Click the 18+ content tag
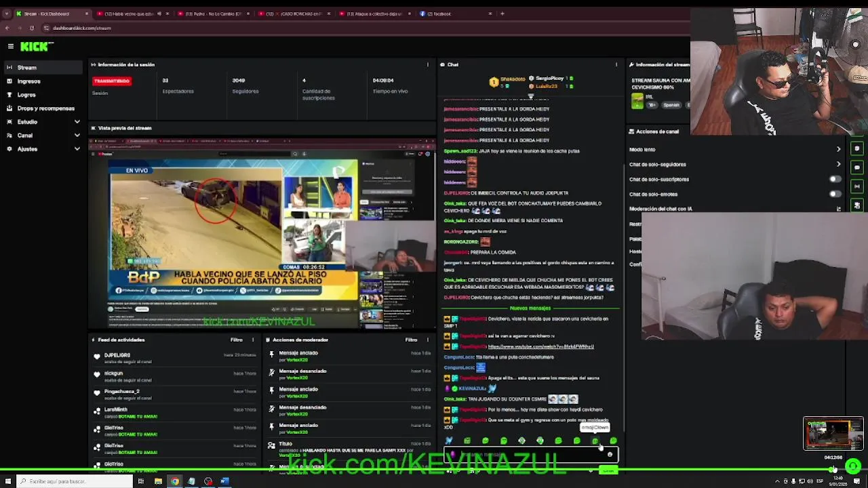This screenshot has width=868, height=488. pyautogui.click(x=652, y=105)
